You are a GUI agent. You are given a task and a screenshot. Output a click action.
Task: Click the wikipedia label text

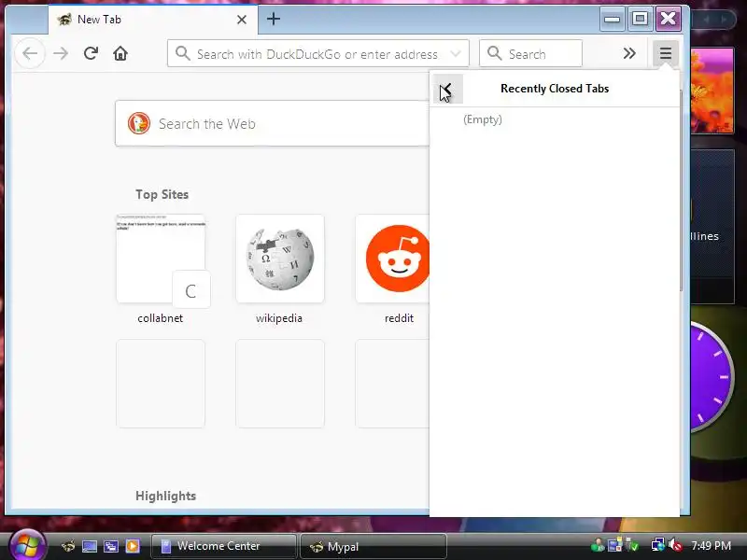click(279, 318)
